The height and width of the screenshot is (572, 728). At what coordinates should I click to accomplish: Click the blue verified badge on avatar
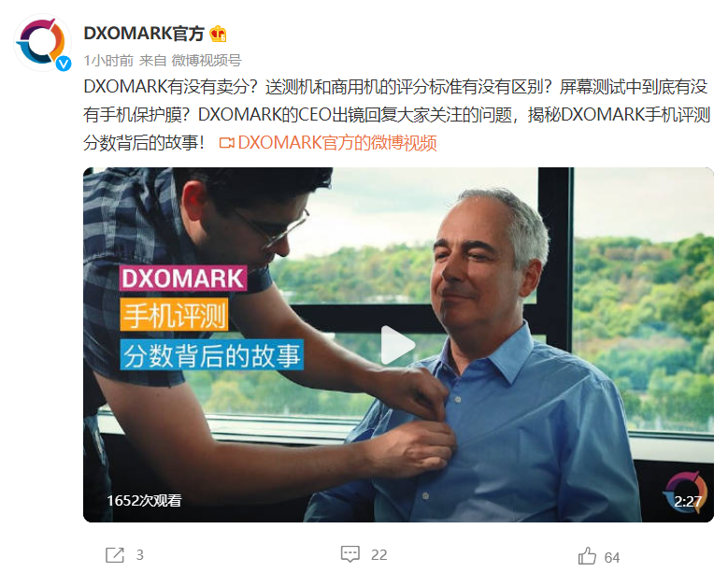pos(64,64)
